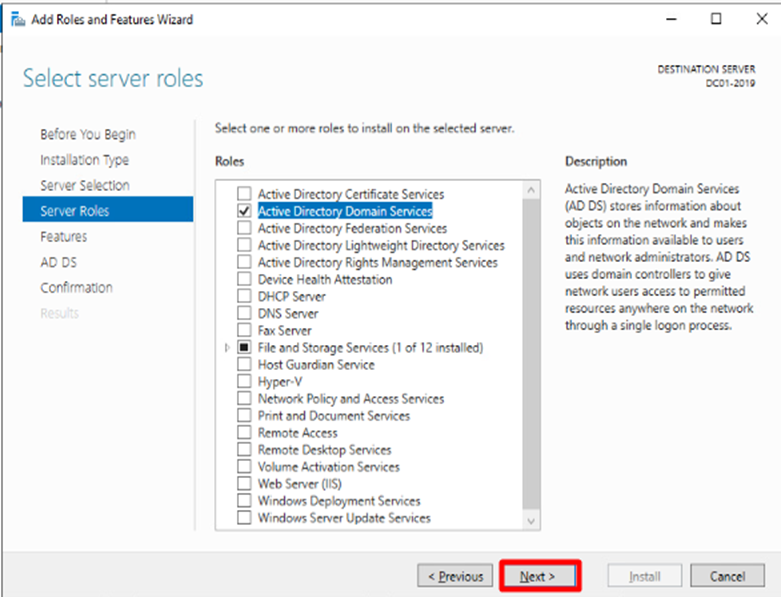This screenshot has height=597, width=781.
Task: Switch to Server Selection step
Action: point(84,185)
